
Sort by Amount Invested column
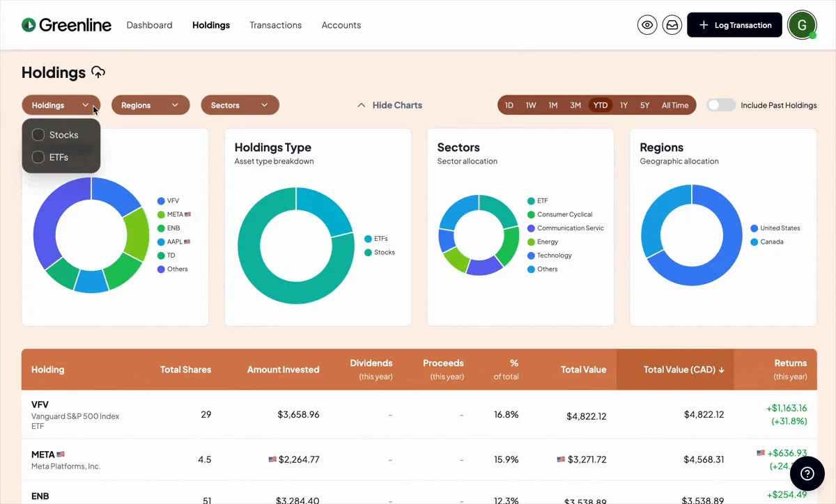pos(283,370)
